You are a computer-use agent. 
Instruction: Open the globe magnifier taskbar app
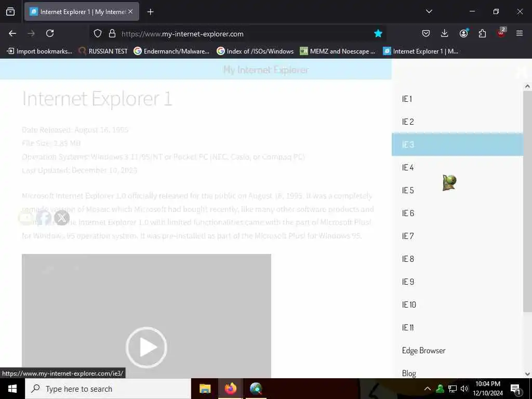[x=256, y=389]
